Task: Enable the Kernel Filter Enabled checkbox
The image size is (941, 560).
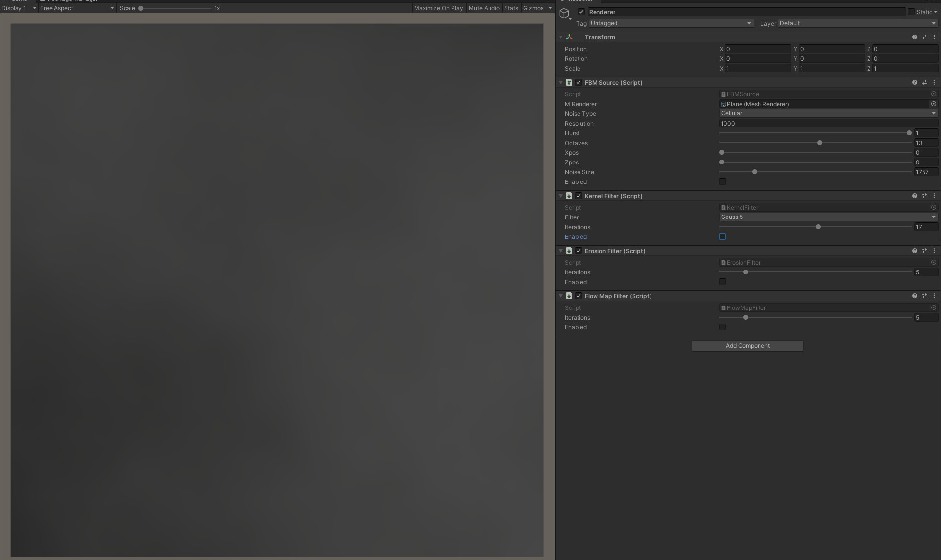Action: pyautogui.click(x=722, y=236)
